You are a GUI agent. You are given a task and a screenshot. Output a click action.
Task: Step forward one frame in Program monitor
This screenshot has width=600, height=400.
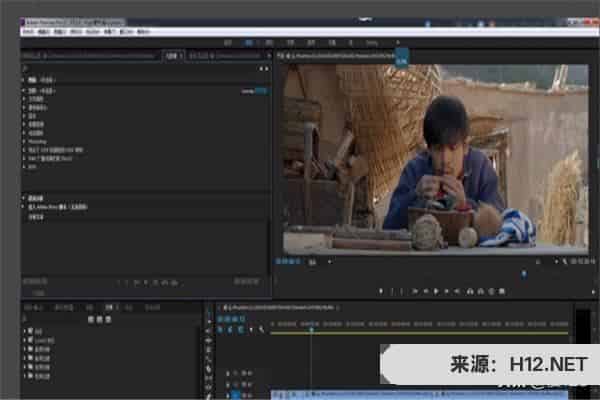click(x=447, y=292)
